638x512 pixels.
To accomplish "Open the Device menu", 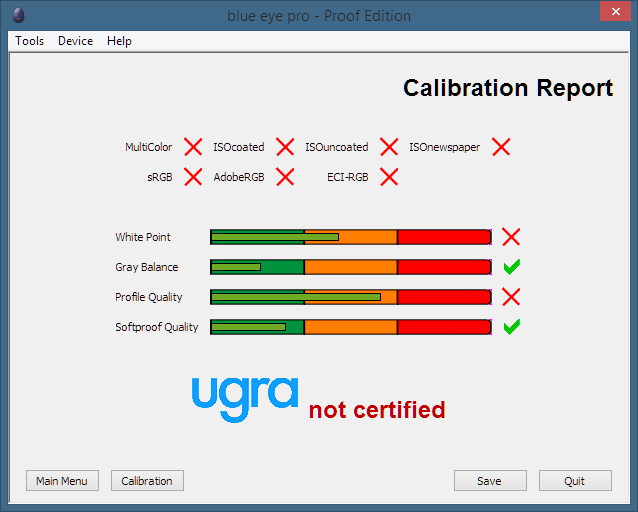I will click(76, 41).
